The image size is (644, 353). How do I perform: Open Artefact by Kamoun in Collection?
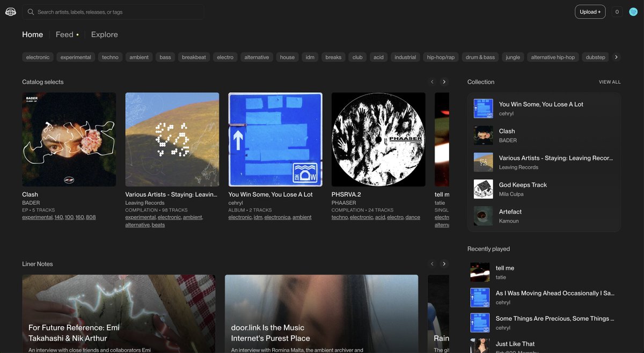[x=544, y=216]
